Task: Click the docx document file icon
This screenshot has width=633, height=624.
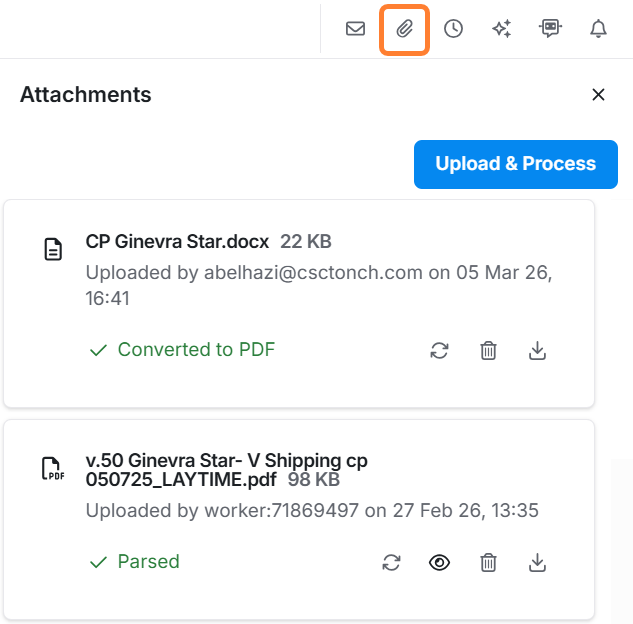Action: [53, 249]
